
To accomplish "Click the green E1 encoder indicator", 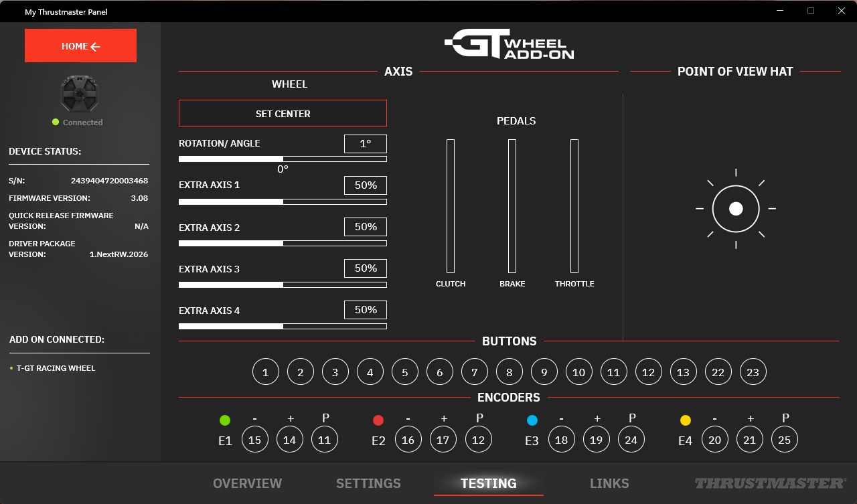I will click(225, 420).
